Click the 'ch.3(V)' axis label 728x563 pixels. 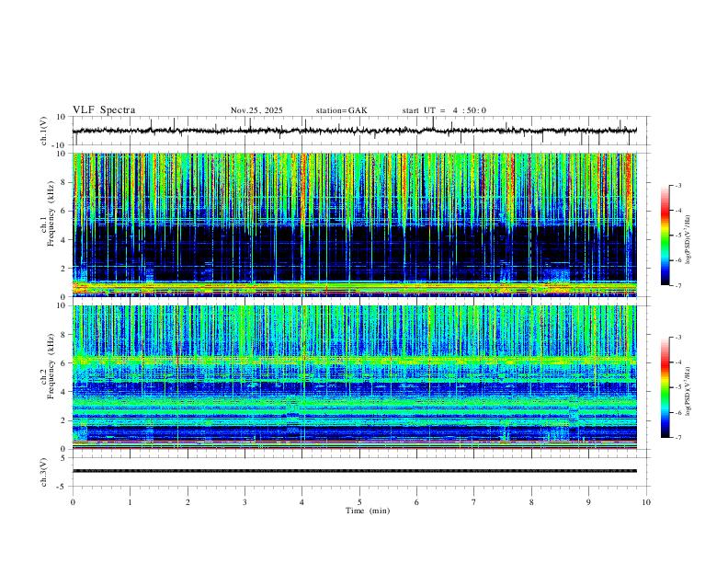[x=44, y=472]
